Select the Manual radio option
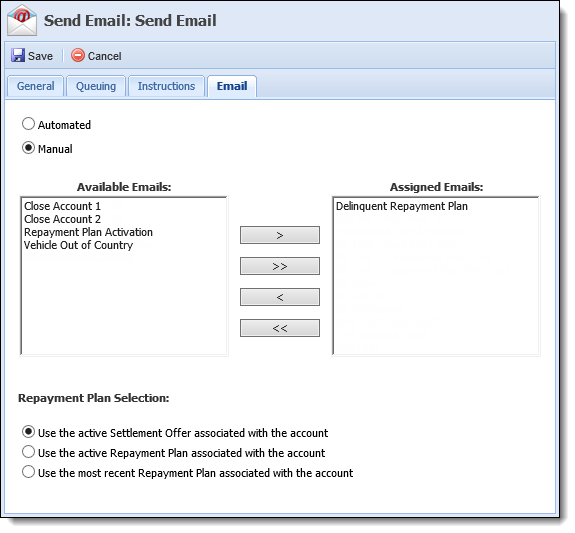 pyautogui.click(x=28, y=148)
